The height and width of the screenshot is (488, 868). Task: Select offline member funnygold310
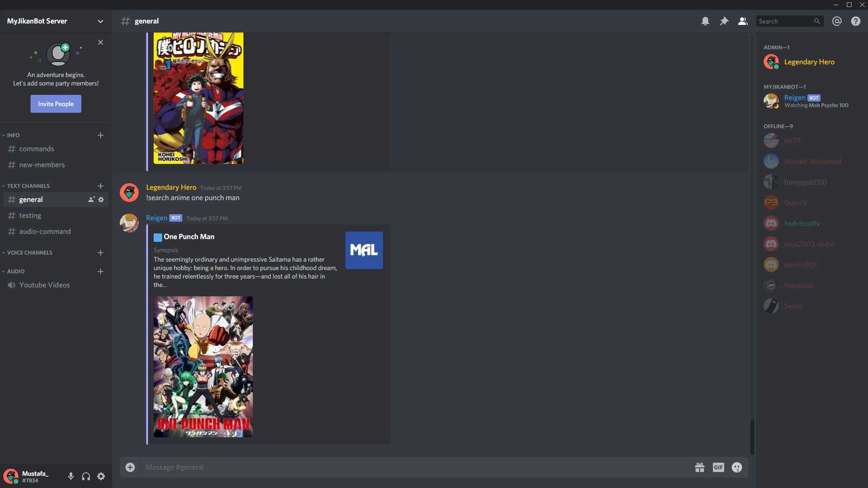[x=811, y=182]
